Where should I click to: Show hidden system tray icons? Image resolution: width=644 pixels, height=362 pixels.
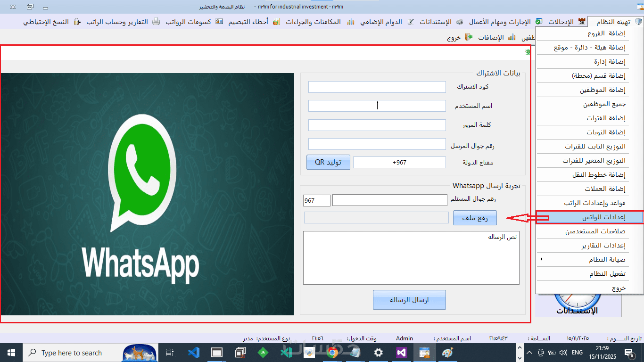tap(529, 353)
